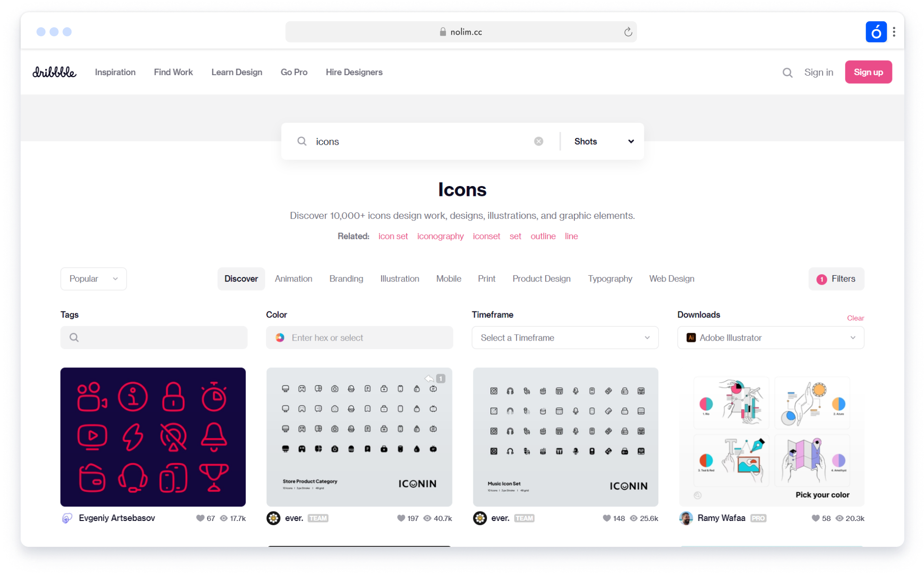Switch to the Branding category
The image size is (924, 575).
click(346, 279)
